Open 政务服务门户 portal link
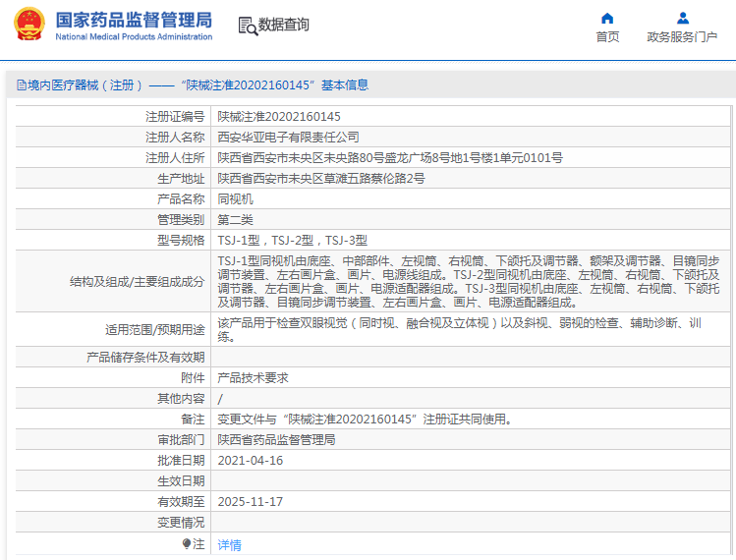This screenshot has width=736, height=560. pos(682,36)
